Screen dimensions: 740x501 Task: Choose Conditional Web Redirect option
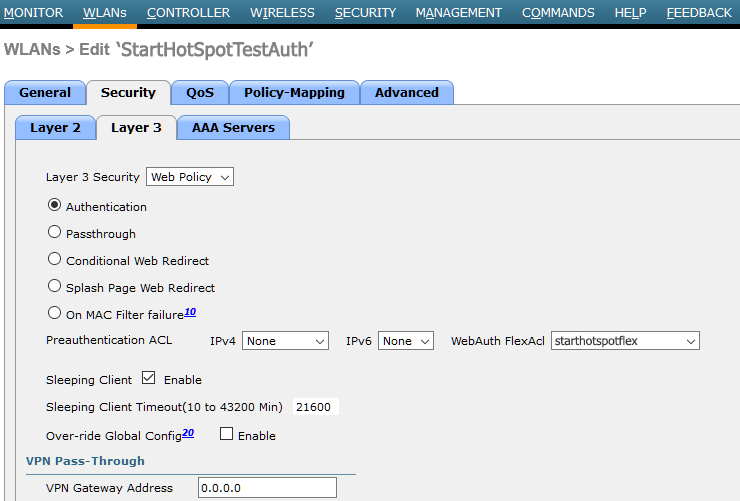(x=55, y=259)
